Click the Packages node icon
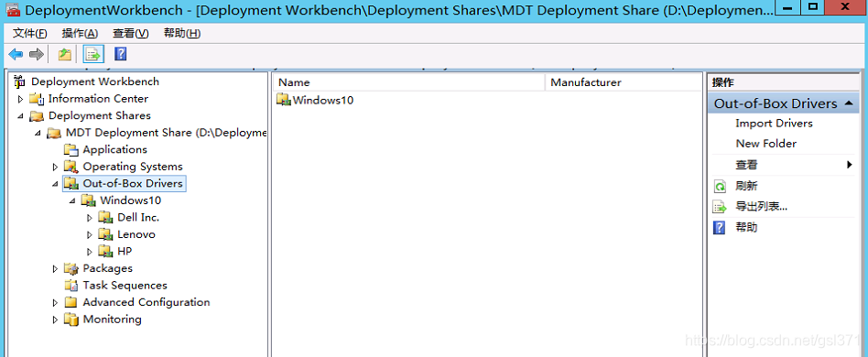The height and width of the screenshot is (357, 868). pyautogui.click(x=71, y=268)
